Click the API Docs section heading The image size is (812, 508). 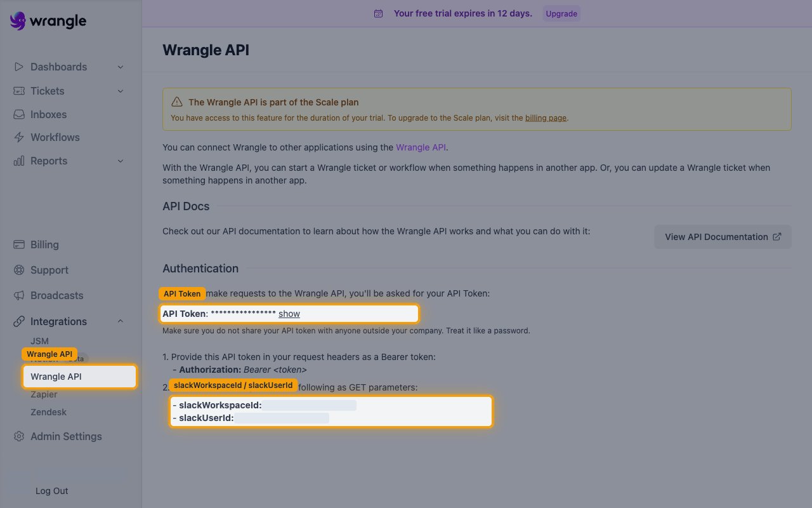(186, 206)
